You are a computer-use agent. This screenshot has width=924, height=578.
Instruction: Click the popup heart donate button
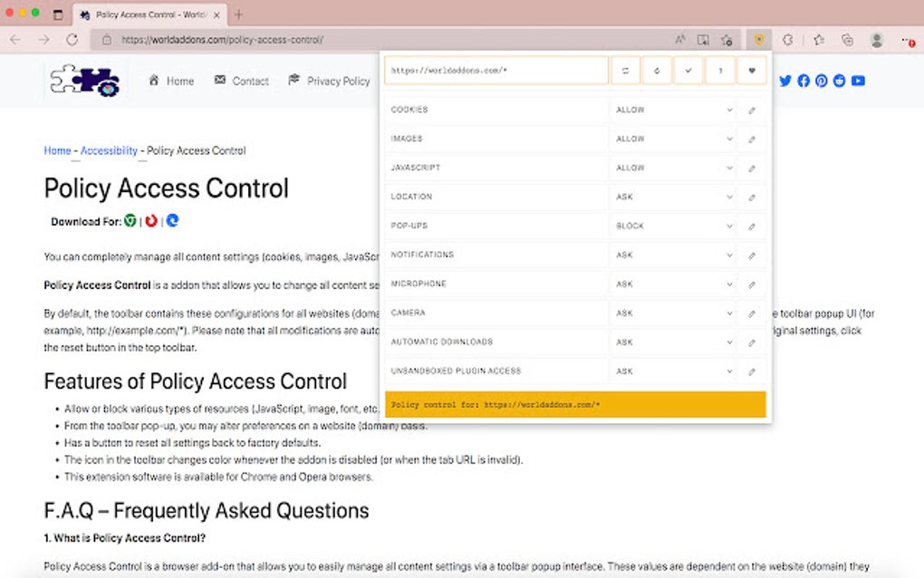pyautogui.click(x=752, y=71)
